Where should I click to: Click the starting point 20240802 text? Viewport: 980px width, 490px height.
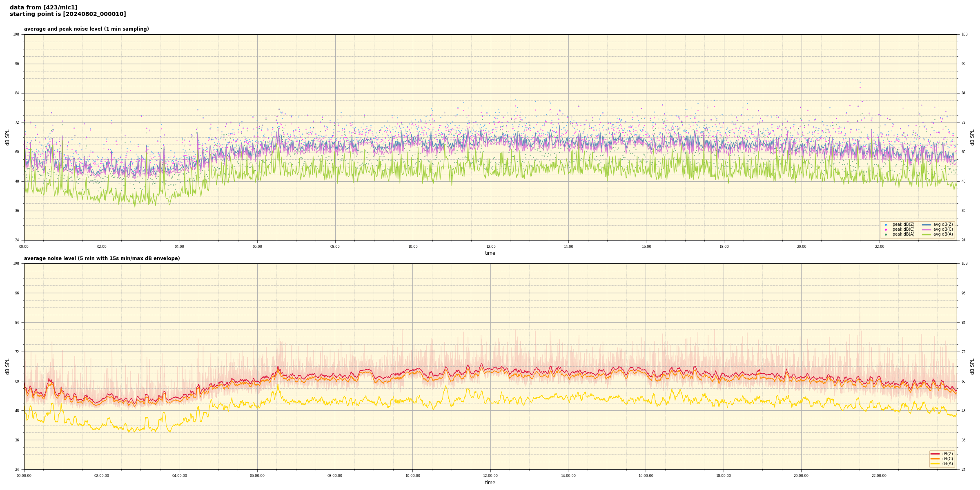[68, 14]
